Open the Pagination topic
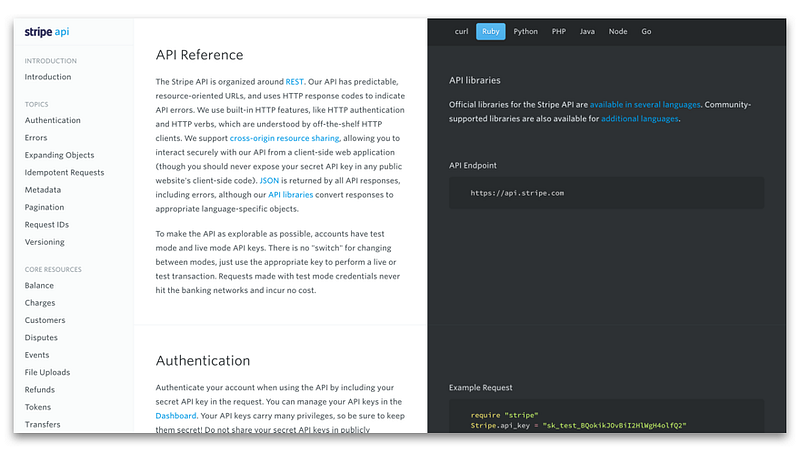The width and height of the screenshot is (800, 455). click(x=44, y=207)
